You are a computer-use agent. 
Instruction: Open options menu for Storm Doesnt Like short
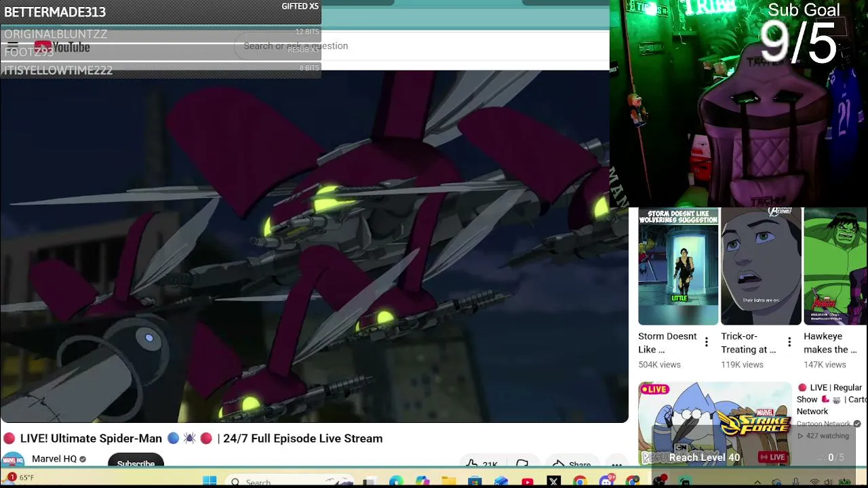707,343
